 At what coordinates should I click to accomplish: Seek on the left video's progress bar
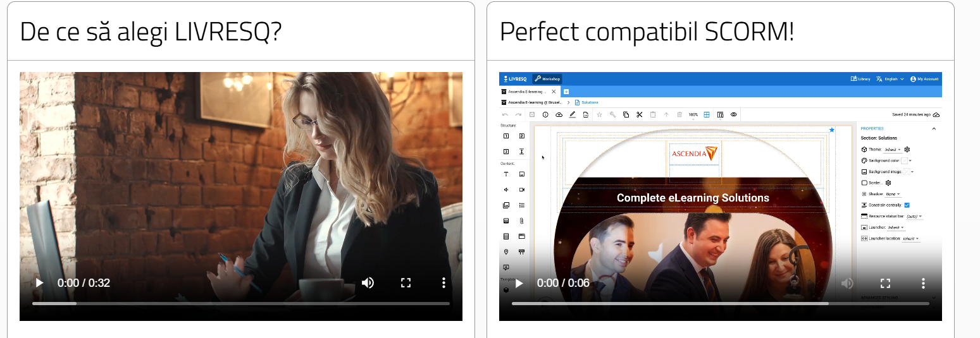[240, 304]
